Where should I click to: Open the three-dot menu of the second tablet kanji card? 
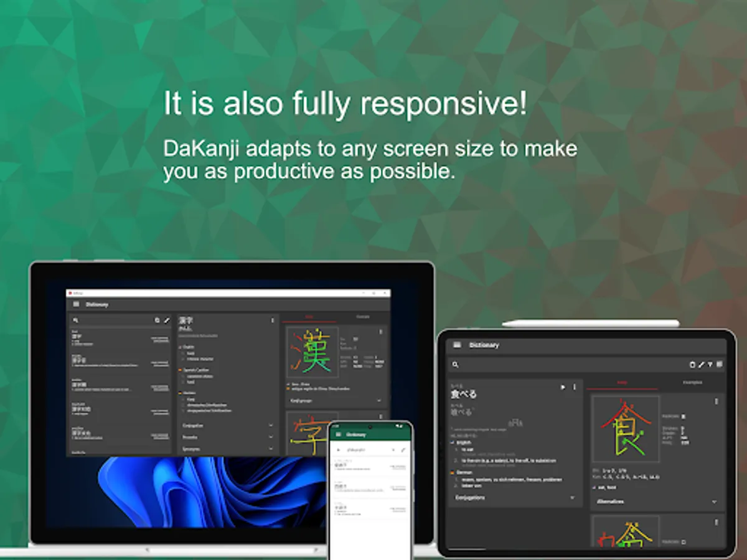[x=716, y=522]
